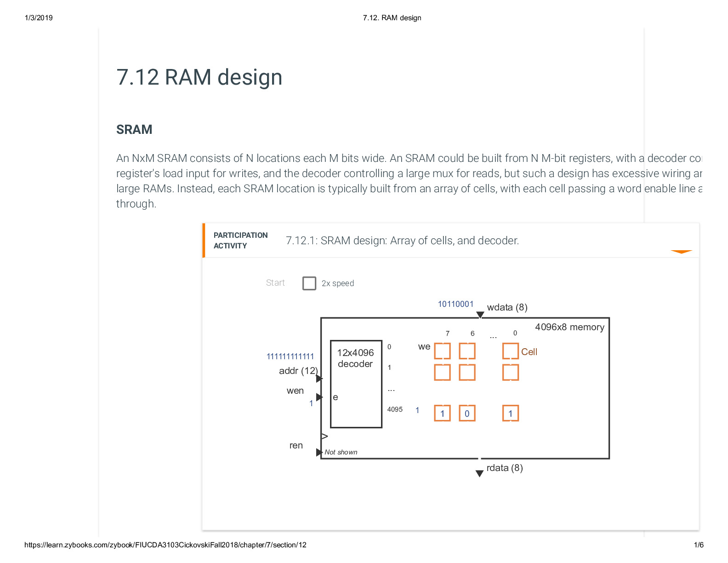
Task: Click the Start animation button
Action: click(275, 283)
